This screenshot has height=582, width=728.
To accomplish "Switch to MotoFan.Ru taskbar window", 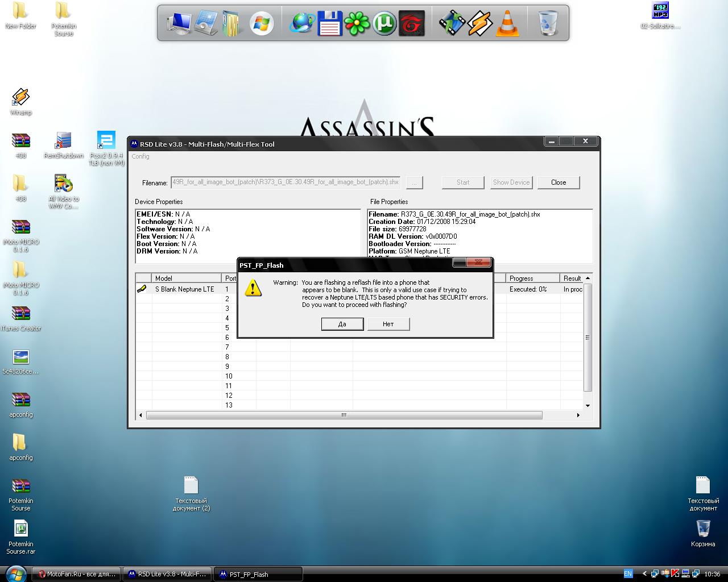I will click(x=77, y=574).
